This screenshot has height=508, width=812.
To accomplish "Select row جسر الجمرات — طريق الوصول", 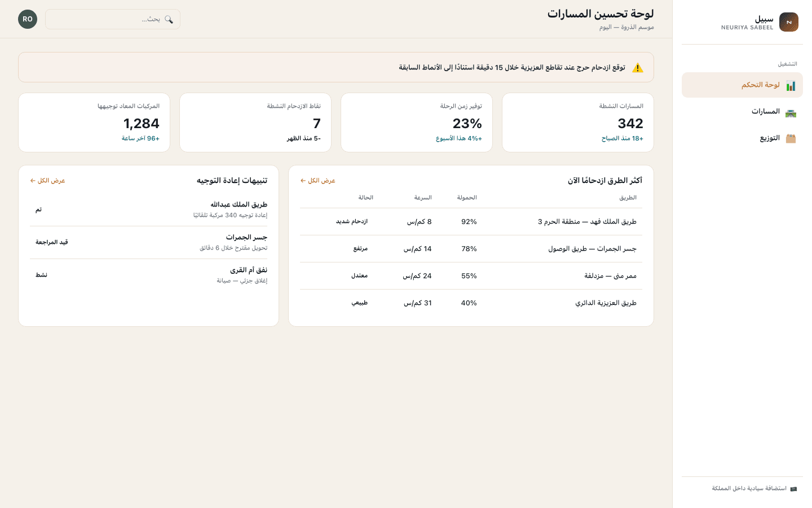I will tap(471, 249).
